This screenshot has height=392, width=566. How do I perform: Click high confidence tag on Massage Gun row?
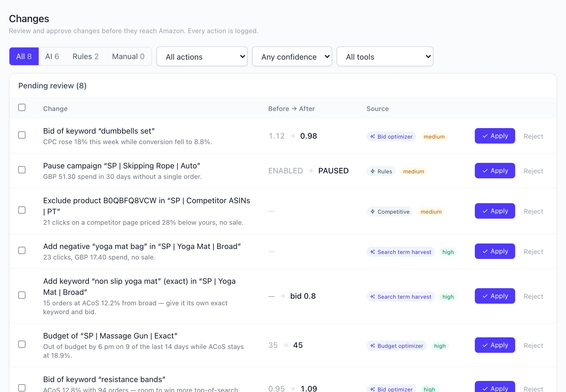pyautogui.click(x=440, y=346)
